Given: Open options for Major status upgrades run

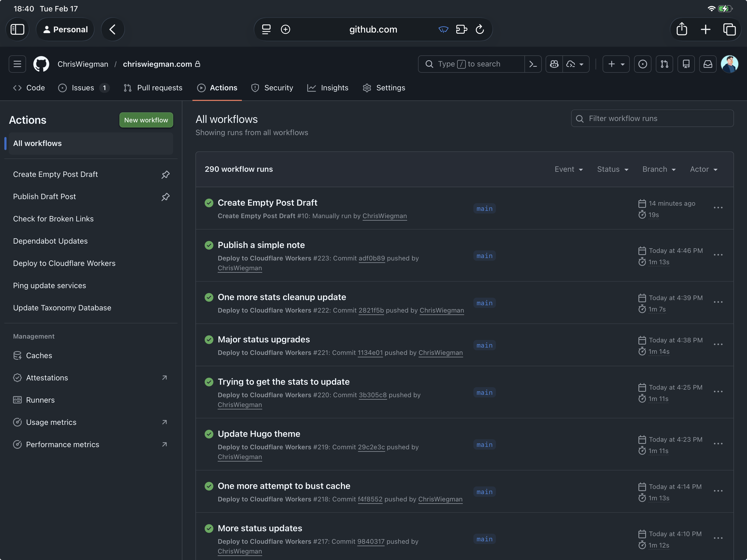Looking at the screenshot, I should click(x=718, y=344).
